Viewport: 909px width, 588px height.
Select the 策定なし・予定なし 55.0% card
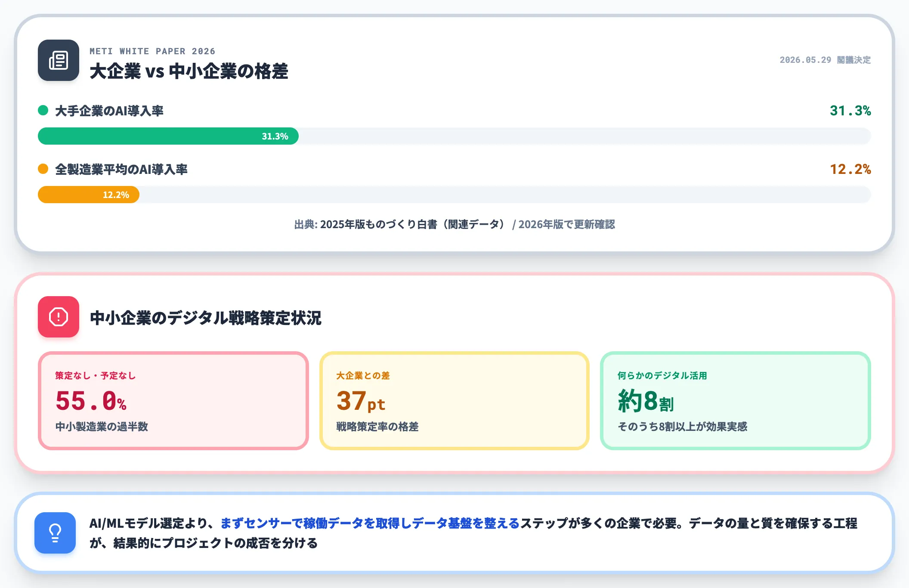tap(173, 401)
